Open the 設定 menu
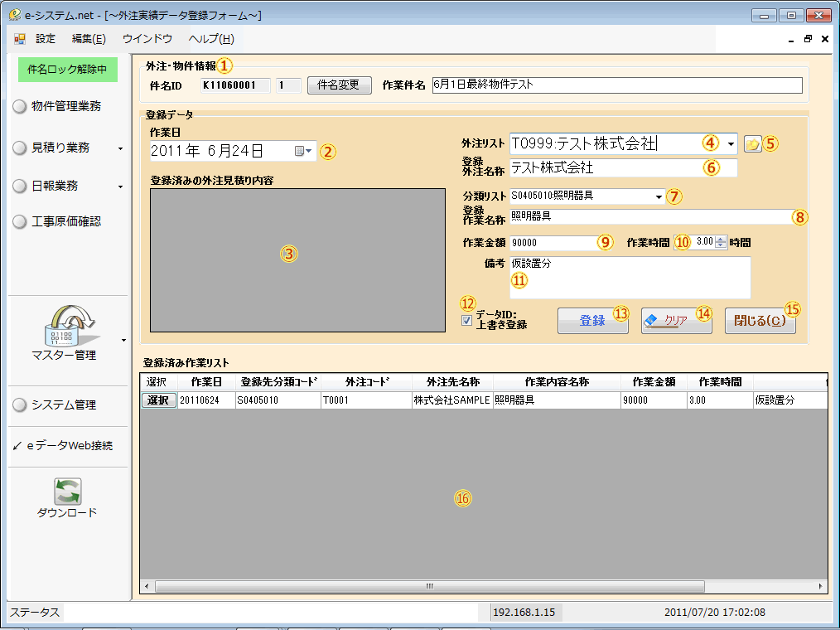Viewport: 840px width, 630px height. (x=46, y=39)
